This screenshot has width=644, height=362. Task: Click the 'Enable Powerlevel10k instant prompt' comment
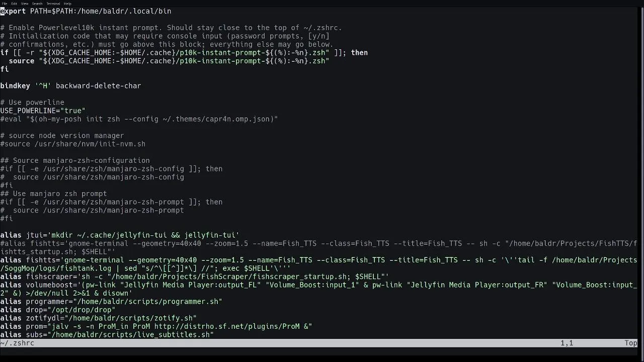[171, 28]
